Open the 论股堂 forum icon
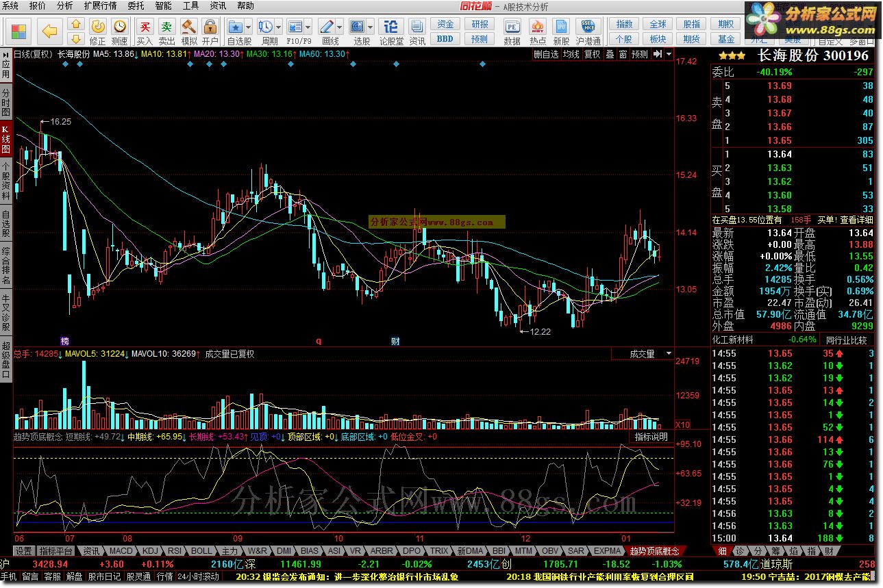Screen dimensions: 883x588 (391, 31)
